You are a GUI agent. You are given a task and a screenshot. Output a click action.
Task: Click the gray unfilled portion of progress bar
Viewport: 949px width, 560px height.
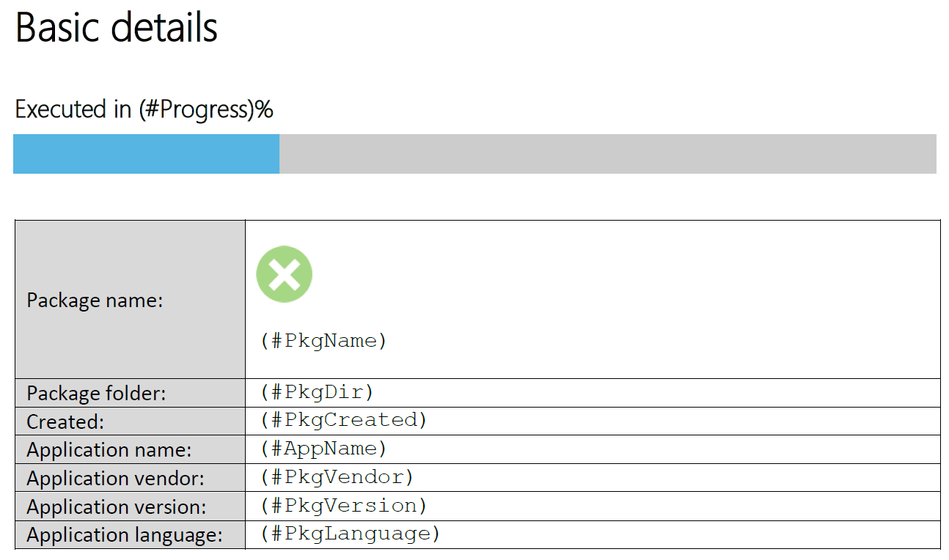click(607, 154)
